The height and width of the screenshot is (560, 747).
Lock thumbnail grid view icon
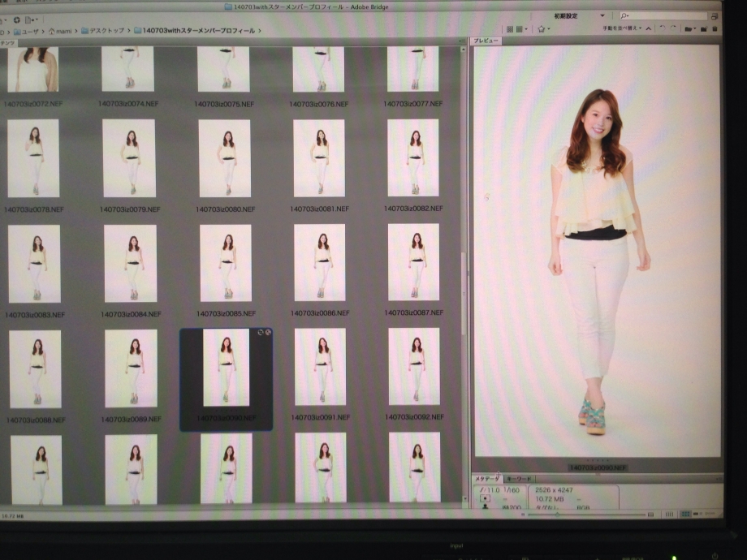[x=669, y=515]
